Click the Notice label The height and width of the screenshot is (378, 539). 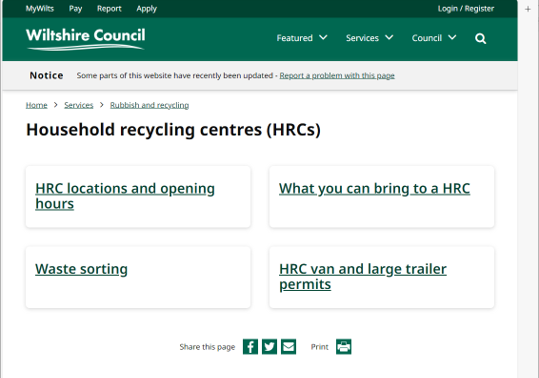coord(46,75)
